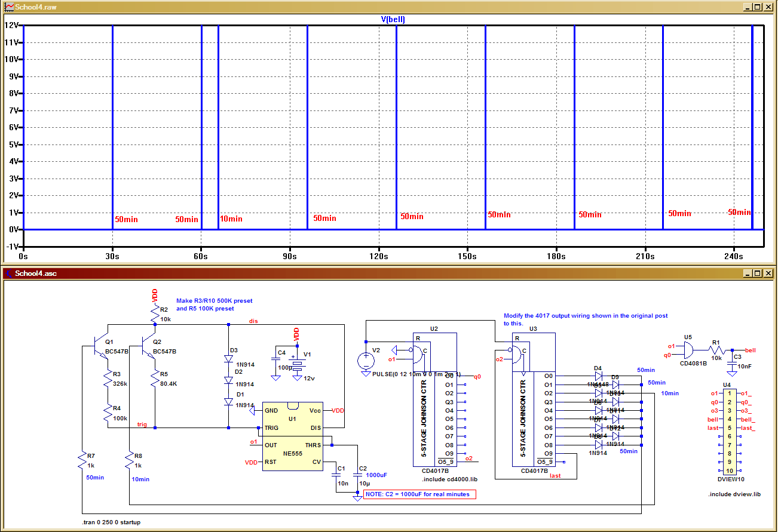Click the 'trig' net label
The height and width of the screenshot is (532, 778).
pos(142,424)
